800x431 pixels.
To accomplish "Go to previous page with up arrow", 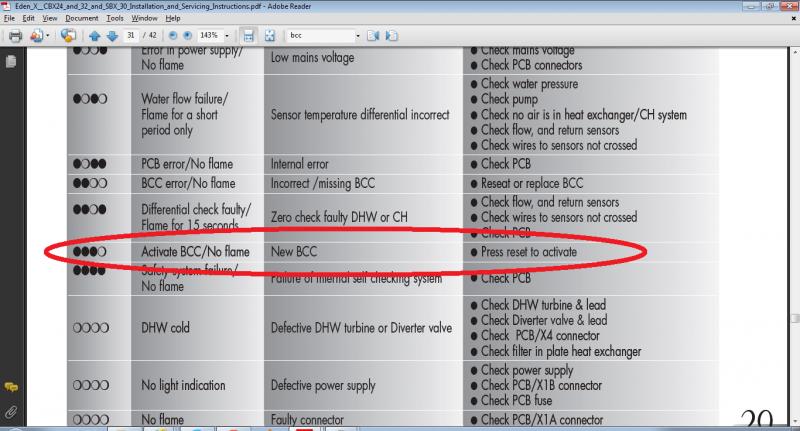I will coord(93,35).
